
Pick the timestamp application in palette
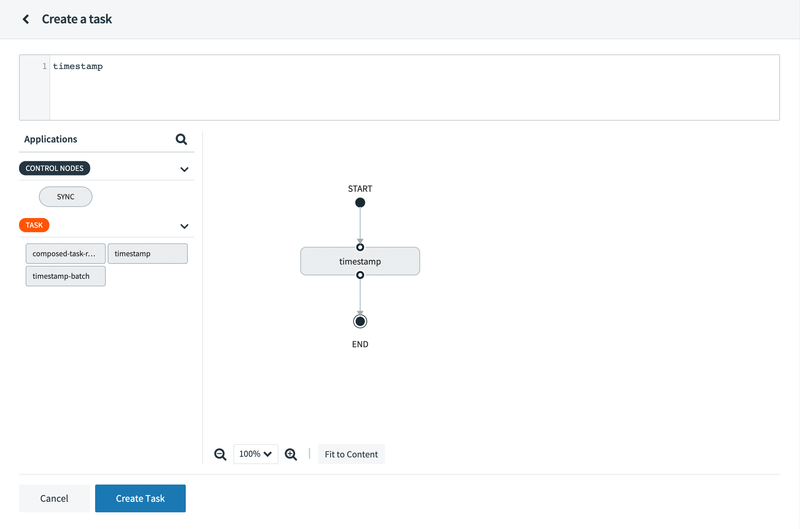click(147, 254)
